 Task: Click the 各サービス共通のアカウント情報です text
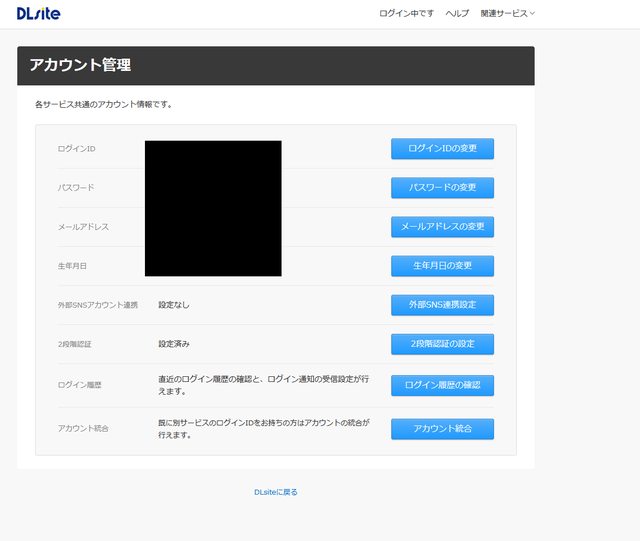point(103,105)
